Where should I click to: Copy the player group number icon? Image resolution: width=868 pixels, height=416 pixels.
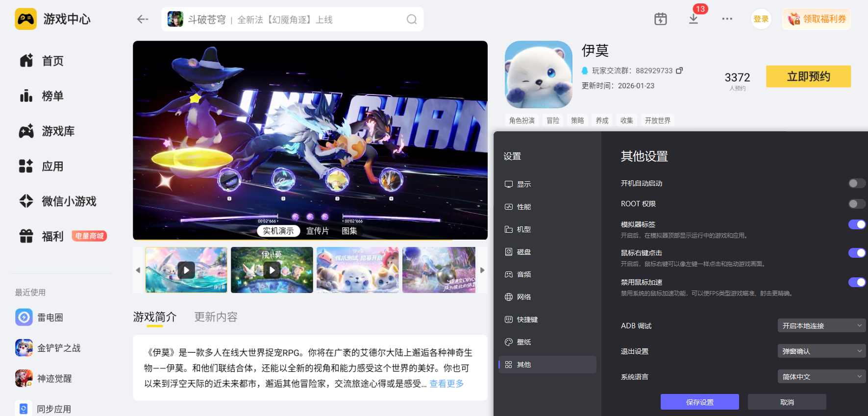coord(679,71)
